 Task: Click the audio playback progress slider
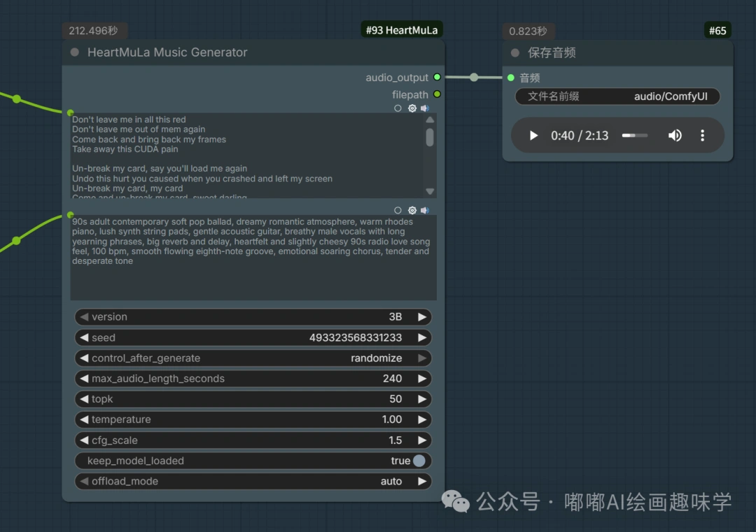point(634,135)
